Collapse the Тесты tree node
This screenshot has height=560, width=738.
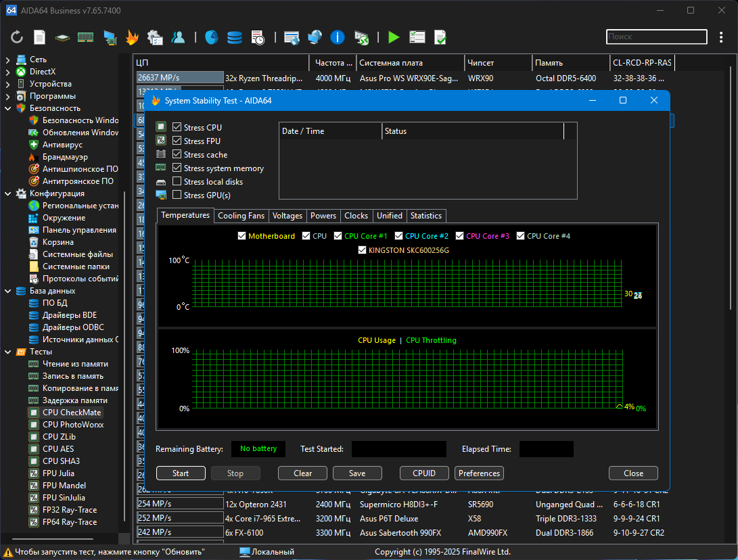7,352
